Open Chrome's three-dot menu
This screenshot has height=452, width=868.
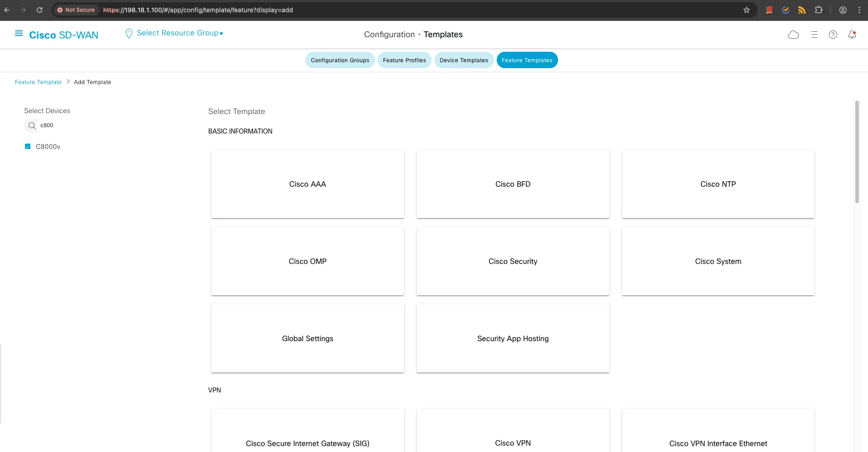click(x=859, y=10)
